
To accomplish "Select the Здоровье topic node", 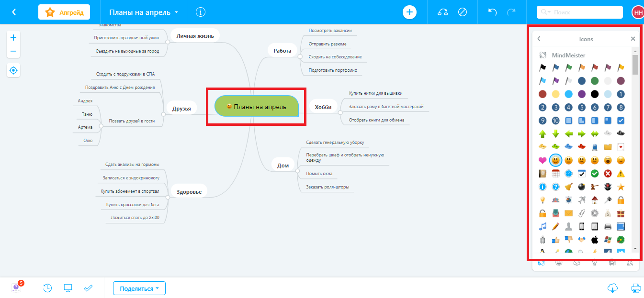I will coord(189,192).
